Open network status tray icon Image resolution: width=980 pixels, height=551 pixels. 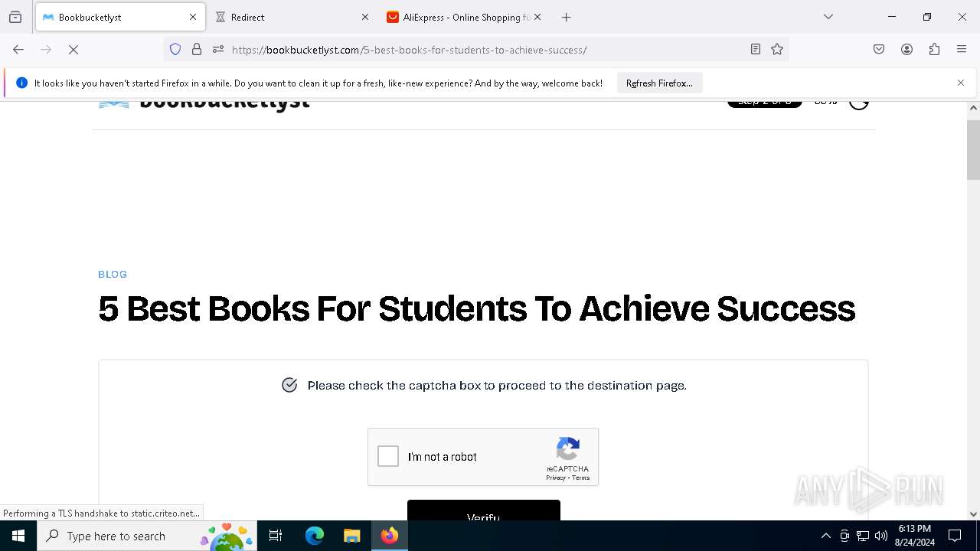[863, 536]
